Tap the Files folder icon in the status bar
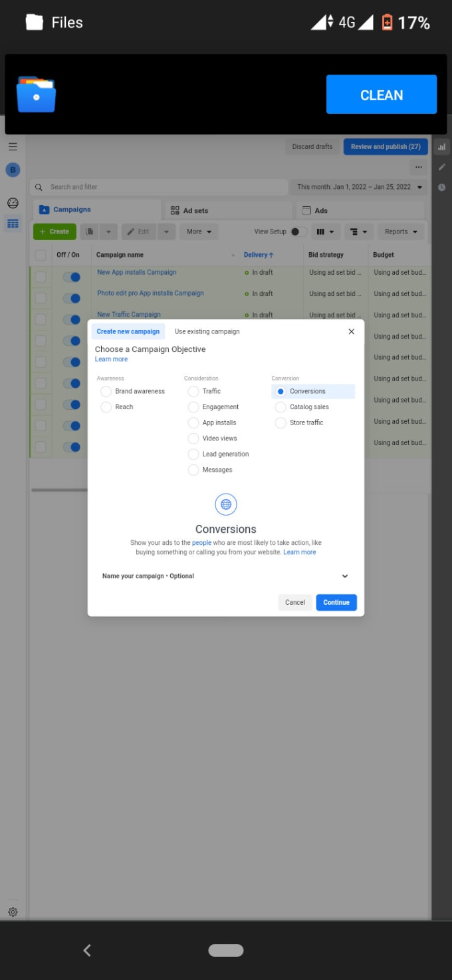Viewport: 452px width, 980px height. coord(35,22)
